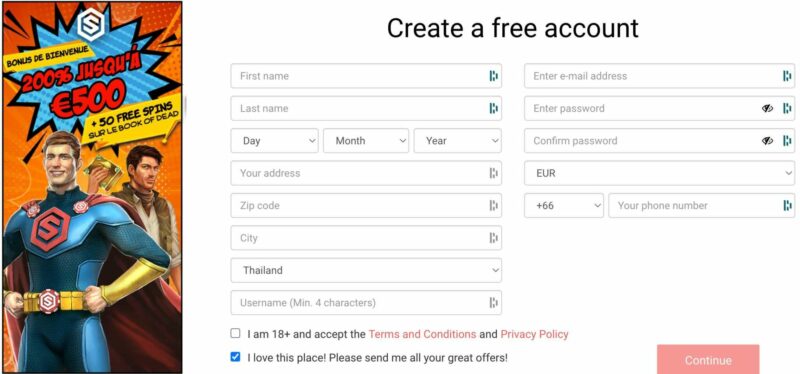Toggle visibility of Confirm password field
Screen dimensions: 800x374
click(767, 141)
